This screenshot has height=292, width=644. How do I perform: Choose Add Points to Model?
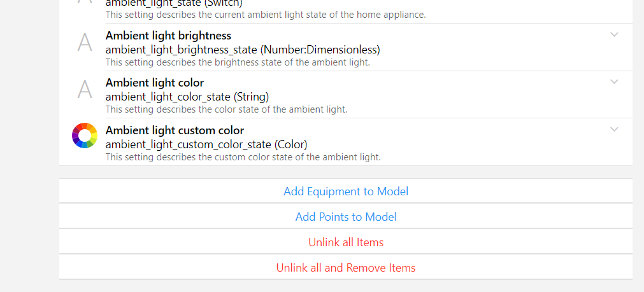(x=346, y=217)
